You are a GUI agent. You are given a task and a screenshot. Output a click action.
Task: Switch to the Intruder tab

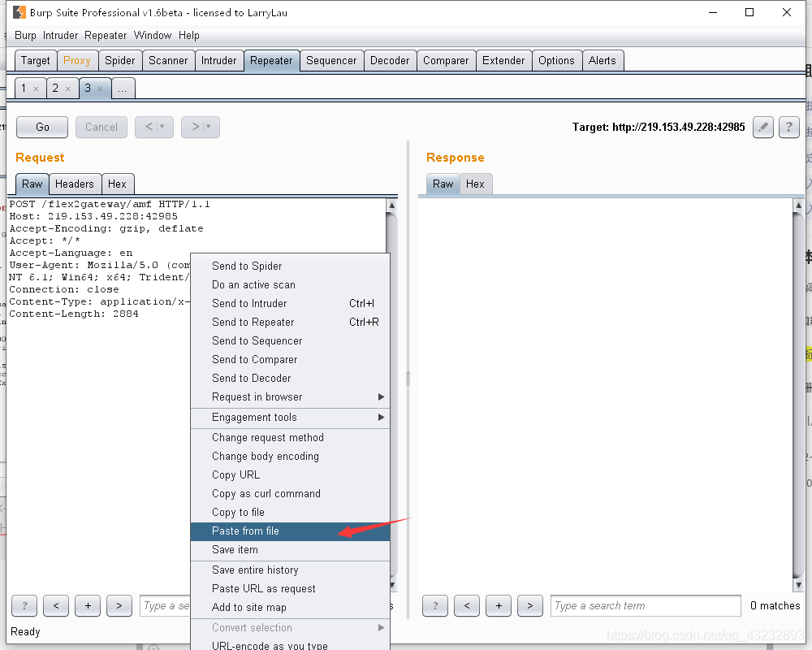[x=218, y=61]
